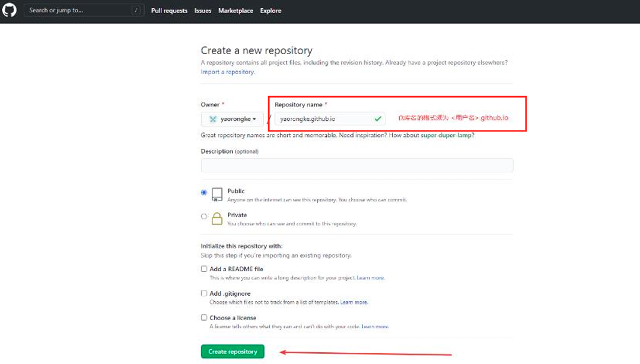Open Learn more link for .gitignore templates
Image resolution: width=640 pixels, height=364 pixels.
[354, 302]
